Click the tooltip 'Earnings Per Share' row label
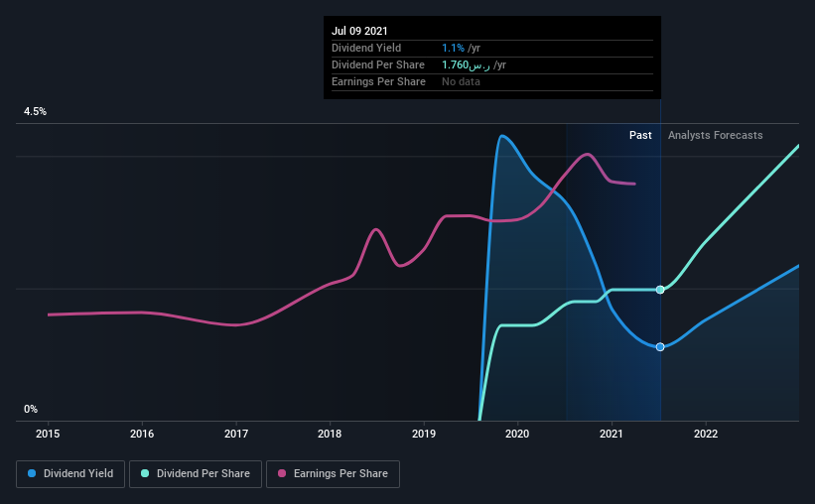Screen dimensions: 815x504 tap(378, 82)
